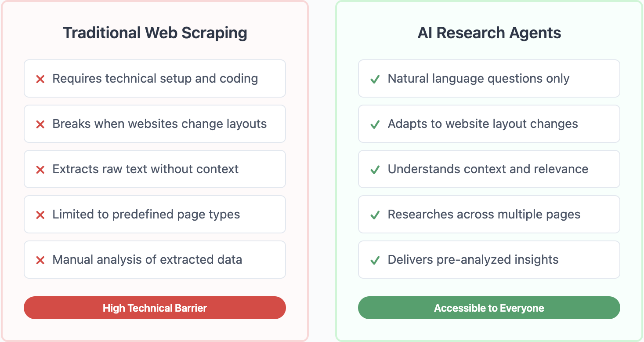
Task: Select the AI Research Agents heading
Action: (x=489, y=33)
